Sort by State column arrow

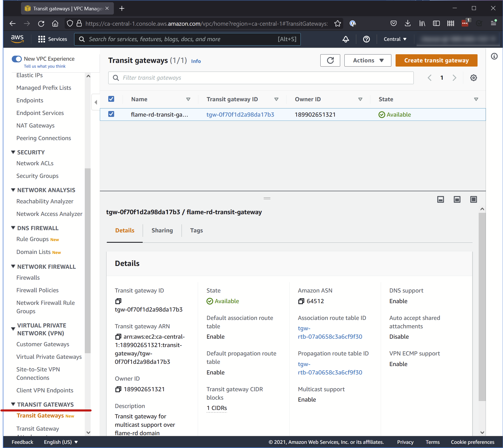pyautogui.click(x=476, y=99)
